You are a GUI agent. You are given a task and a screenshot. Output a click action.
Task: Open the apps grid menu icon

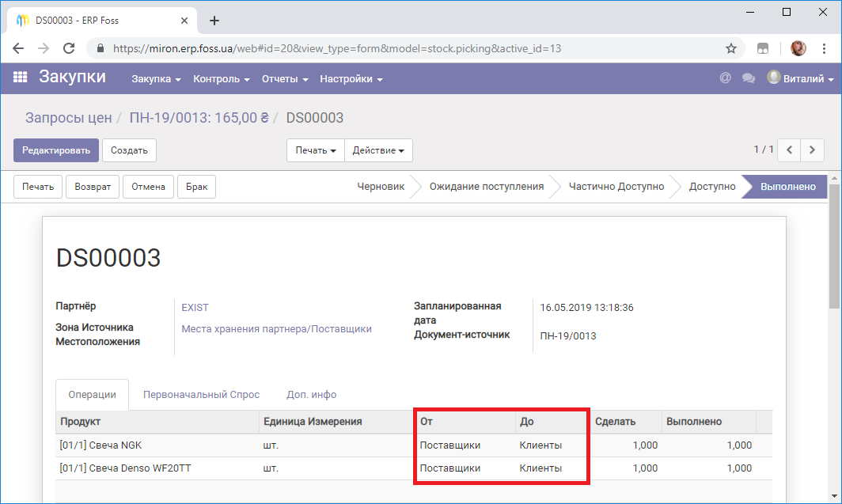[x=20, y=78]
